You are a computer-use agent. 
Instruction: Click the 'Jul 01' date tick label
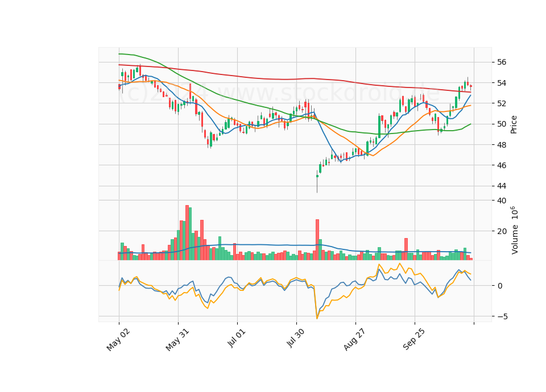click(237, 338)
